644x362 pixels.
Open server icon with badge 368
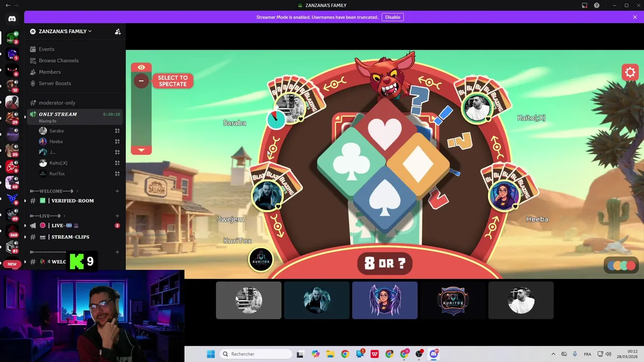coord(12,231)
